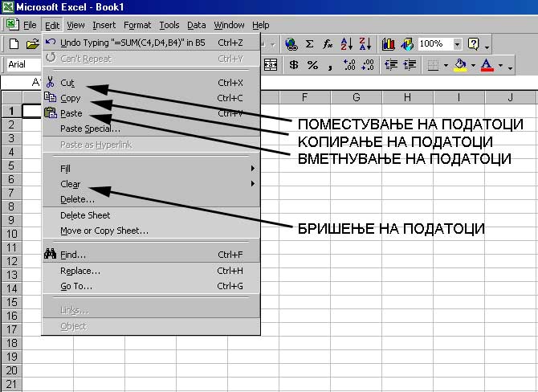This screenshot has height=392, width=538.
Task: Click Sort Descending Z-A icon
Action: [365, 44]
